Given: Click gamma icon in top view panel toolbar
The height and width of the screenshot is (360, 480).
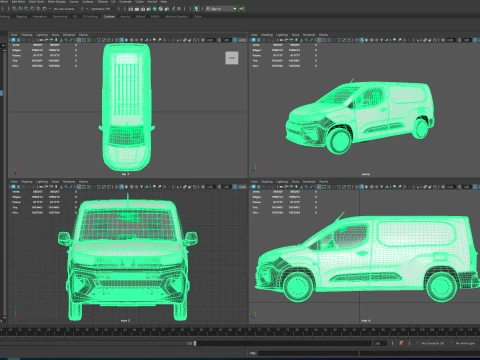Looking at the screenshot, I should 219,40.
